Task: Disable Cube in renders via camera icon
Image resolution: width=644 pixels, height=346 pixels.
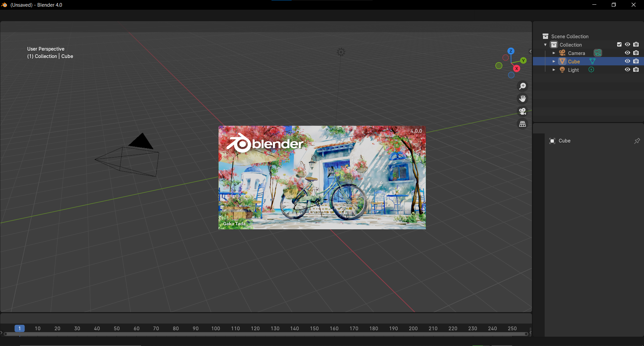Action: point(636,61)
